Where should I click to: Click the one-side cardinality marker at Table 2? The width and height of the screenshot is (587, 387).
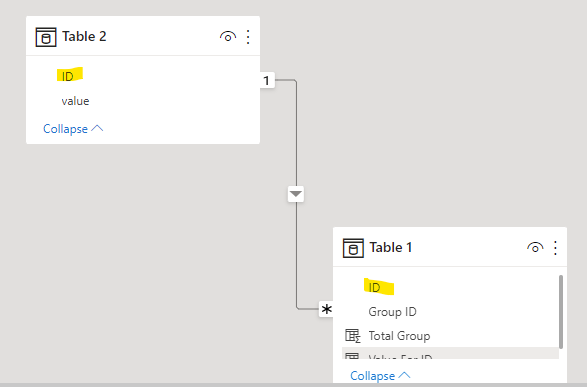[x=267, y=80]
